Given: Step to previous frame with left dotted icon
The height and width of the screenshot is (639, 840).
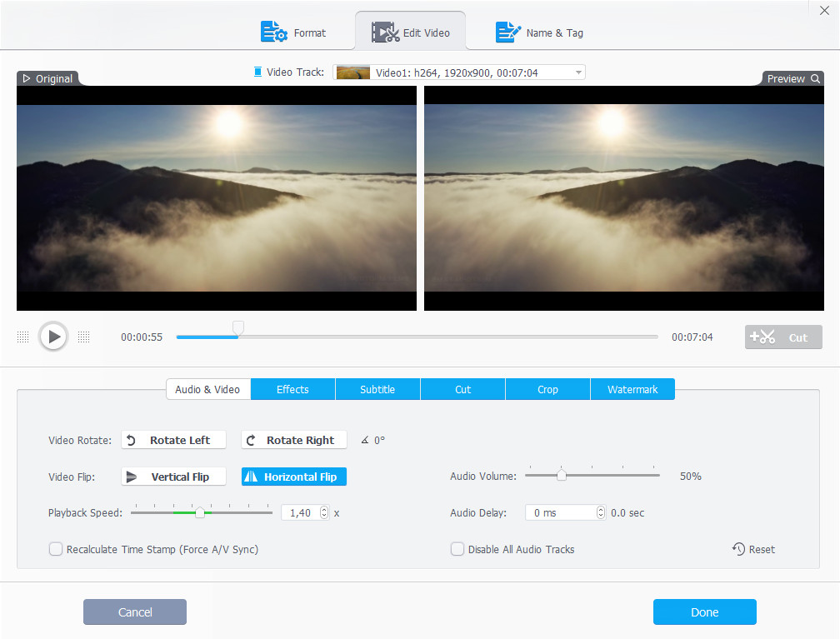Looking at the screenshot, I should 23,337.
